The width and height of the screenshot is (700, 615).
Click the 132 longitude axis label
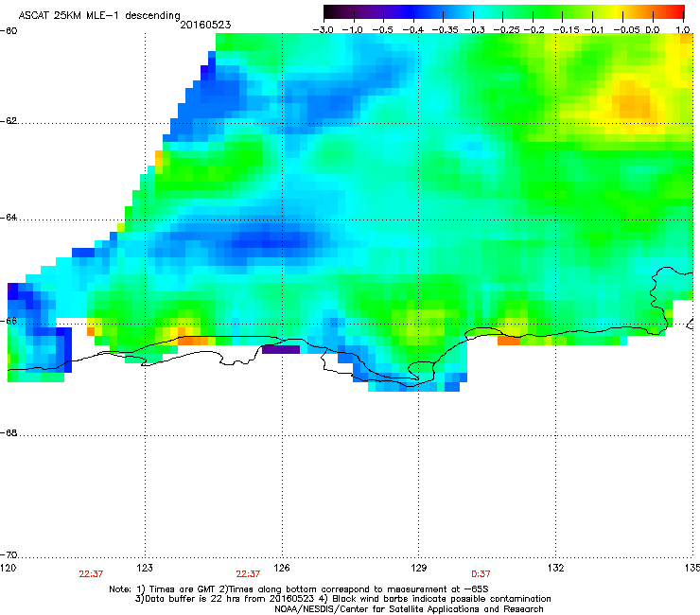[x=556, y=568]
